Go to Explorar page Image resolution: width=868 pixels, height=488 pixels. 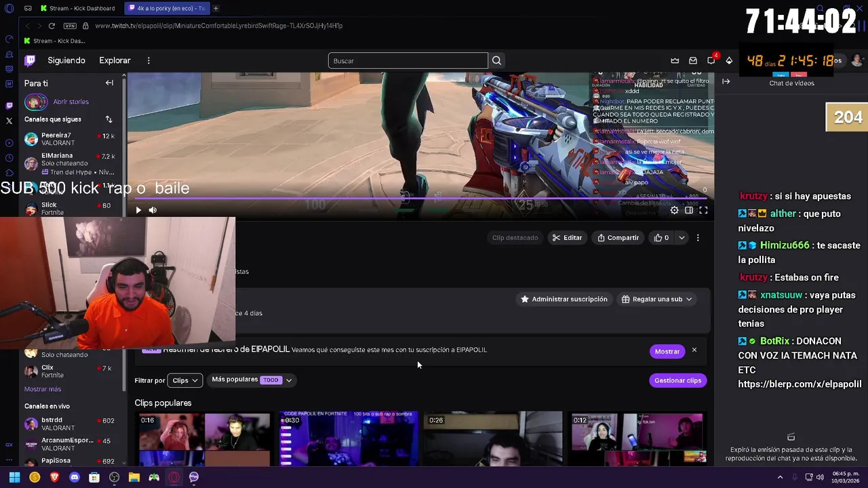tap(115, 60)
